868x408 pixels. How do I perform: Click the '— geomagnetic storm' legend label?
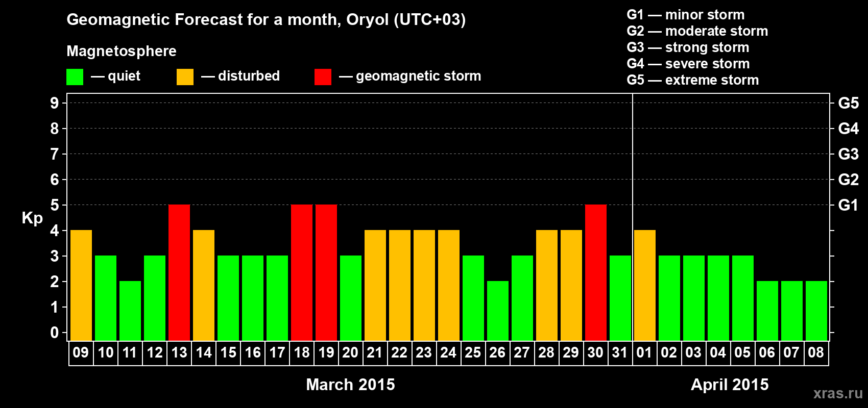tap(410, 76)
